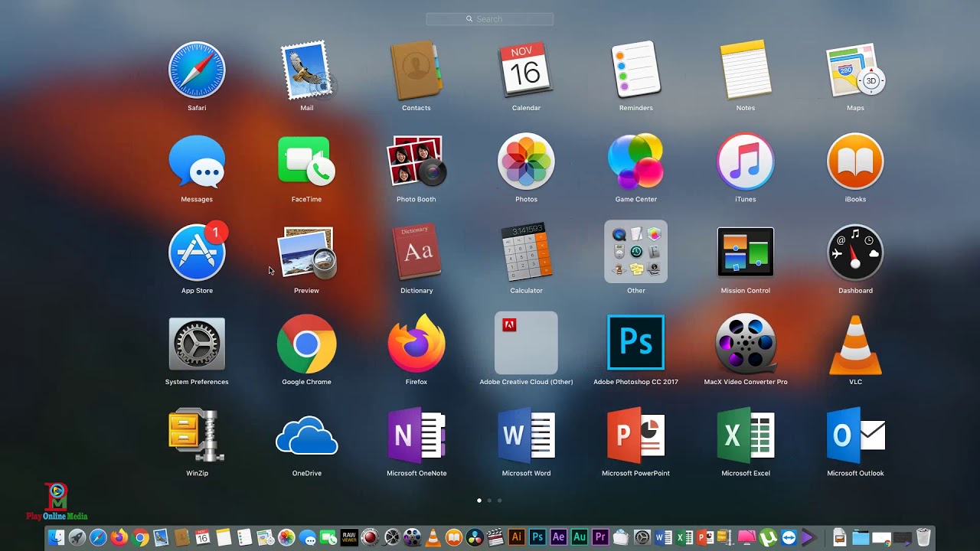The image size is (980, 551).
Task: Open DaVinci Resolve in the Dock
Action: point(475,537)
